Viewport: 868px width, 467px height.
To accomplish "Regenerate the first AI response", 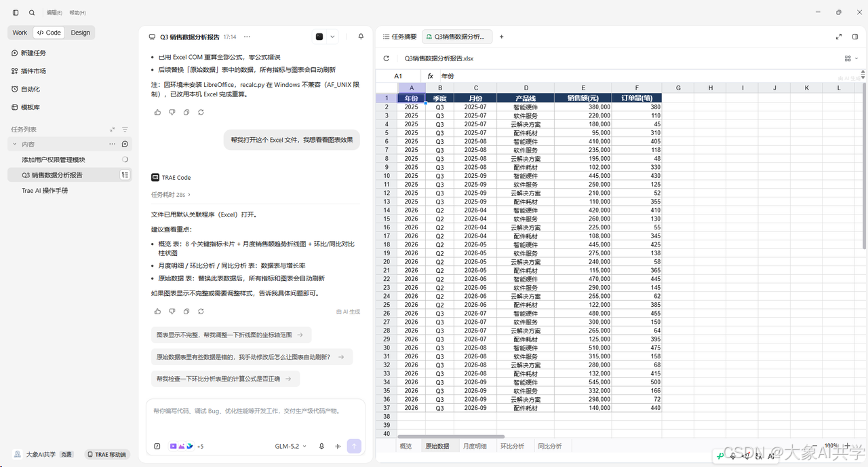I will pos(201,112).
